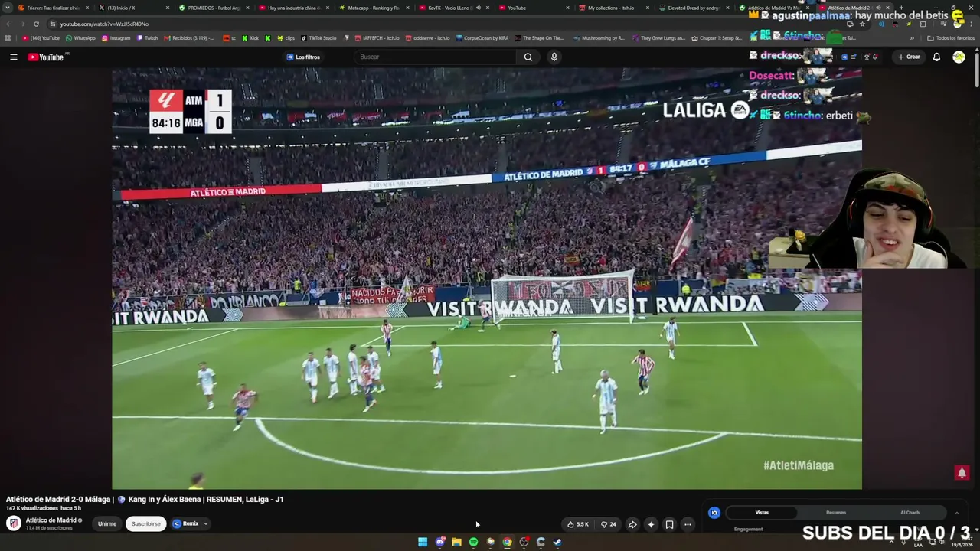Like the video with thumbs up
The height and width of the screenshot is (551, 980).
tap(578, 524)
